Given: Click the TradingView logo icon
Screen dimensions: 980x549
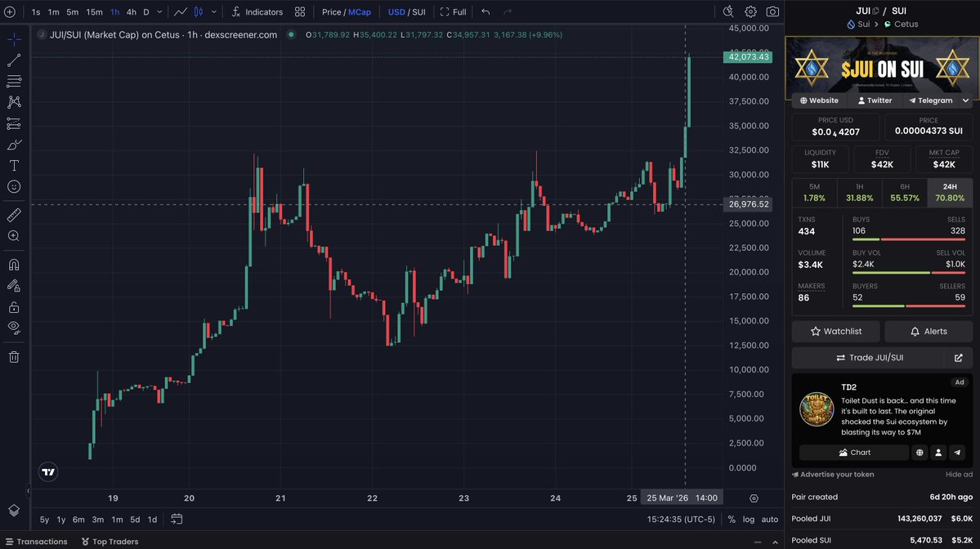Looking at the screenshot, I should point(48,472).
